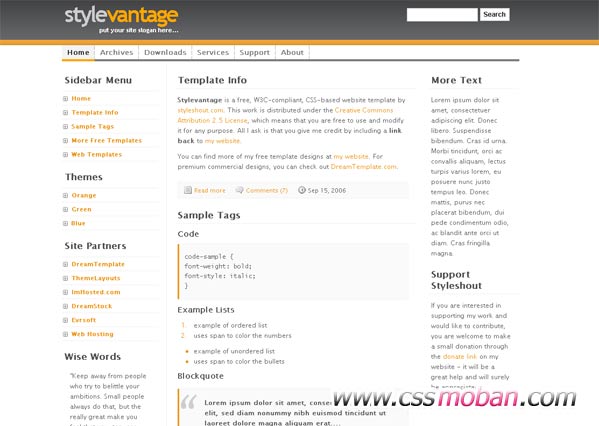Click the plus icon beside Template Info

tap(65, 113)
